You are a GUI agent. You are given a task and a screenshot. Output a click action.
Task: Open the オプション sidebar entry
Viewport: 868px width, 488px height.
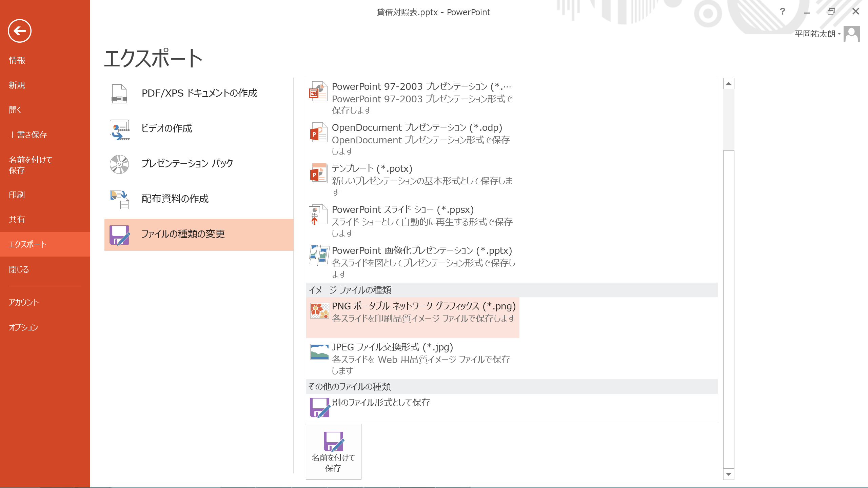tap(23, 327)
